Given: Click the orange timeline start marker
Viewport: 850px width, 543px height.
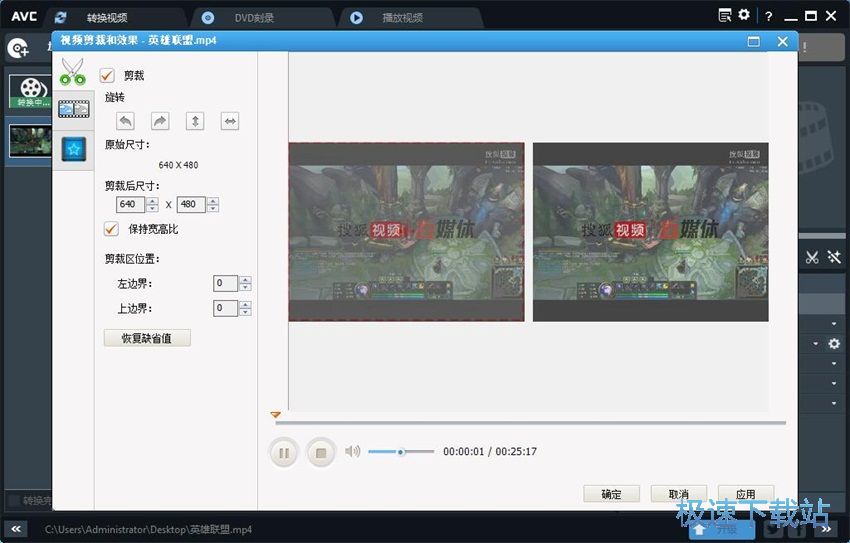Looking at the screenshot, I should click(275, 415).
